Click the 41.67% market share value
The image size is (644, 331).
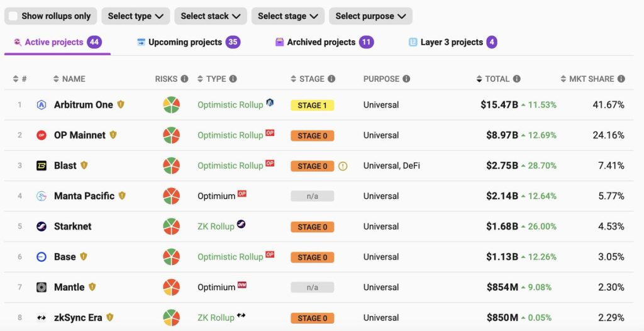pos(608,105)
